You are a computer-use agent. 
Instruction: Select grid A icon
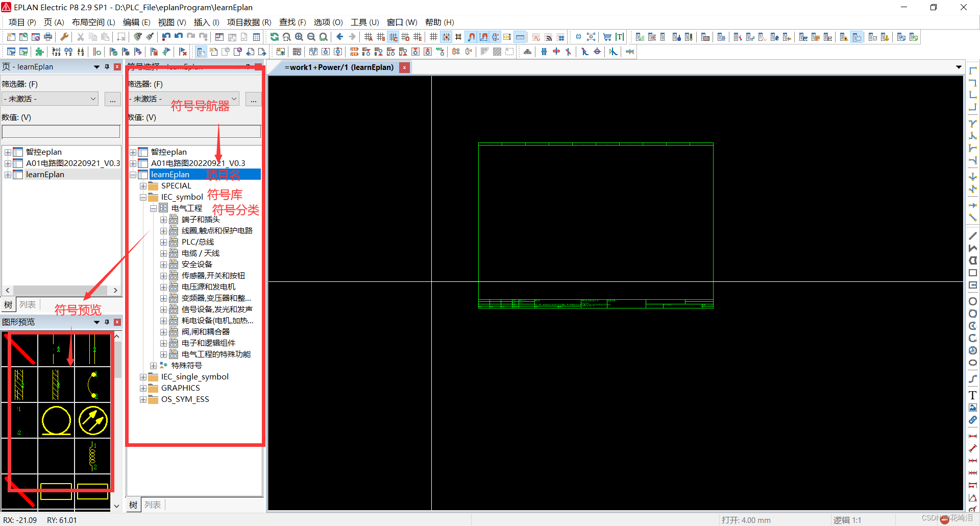coord(369,37)
